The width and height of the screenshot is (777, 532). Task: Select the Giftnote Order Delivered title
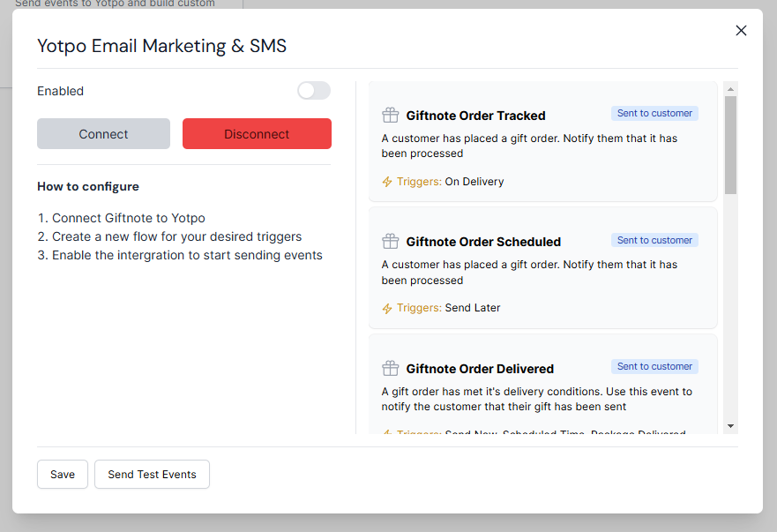[480, 369]
